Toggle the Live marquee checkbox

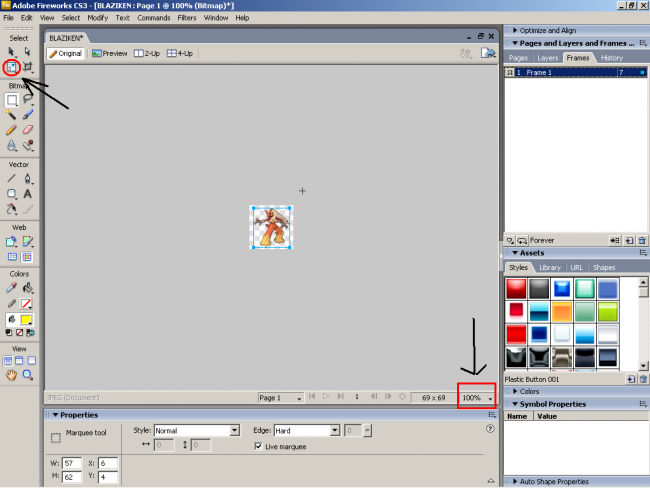tap(258, 446)
